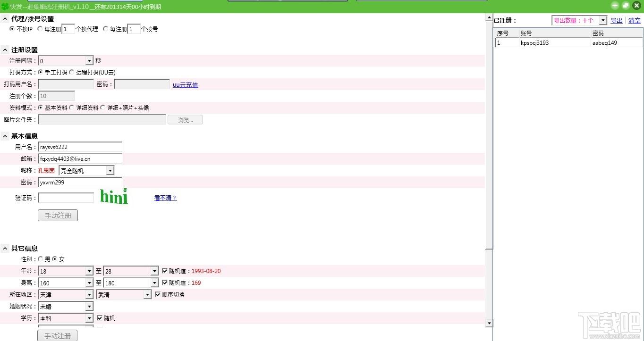Collapse the 注册设置 section

click(x=5, y=50)
